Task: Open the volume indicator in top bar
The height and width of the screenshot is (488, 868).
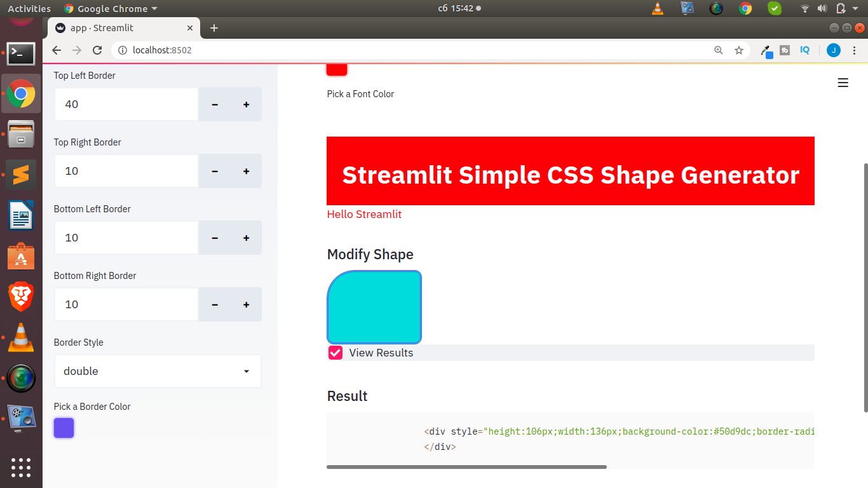Action: coord(822,8)
